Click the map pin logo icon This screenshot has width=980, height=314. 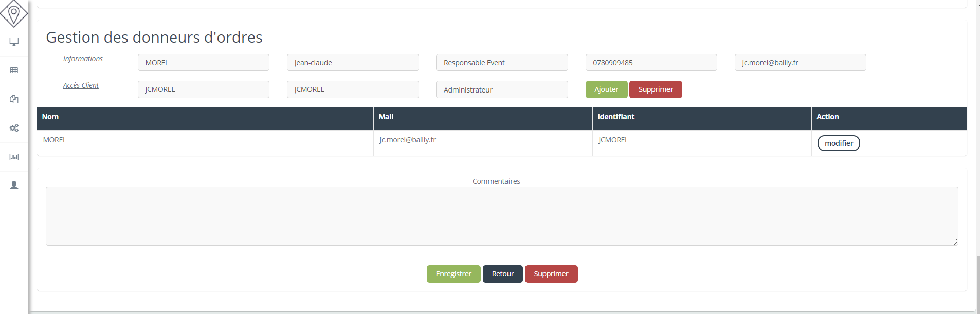[14, 13]
